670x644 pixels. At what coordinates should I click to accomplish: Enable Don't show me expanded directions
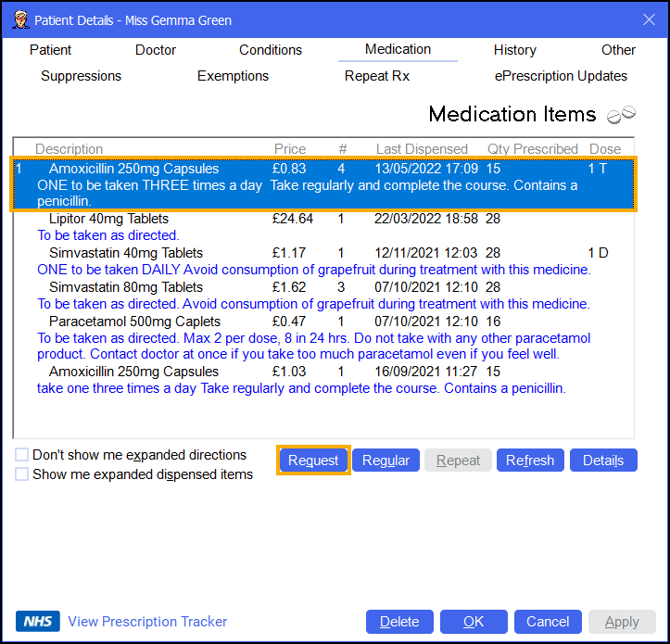pyautogui.click(x=22, y=455)
